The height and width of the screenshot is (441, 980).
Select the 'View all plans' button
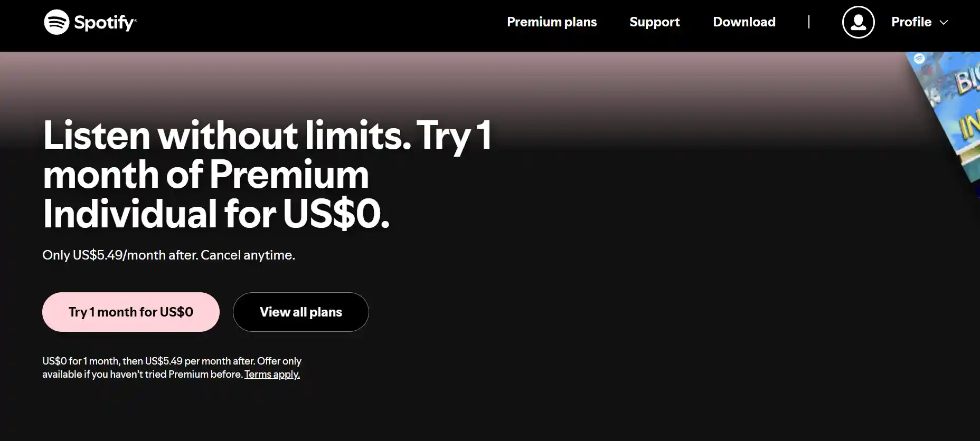(301, 312)
